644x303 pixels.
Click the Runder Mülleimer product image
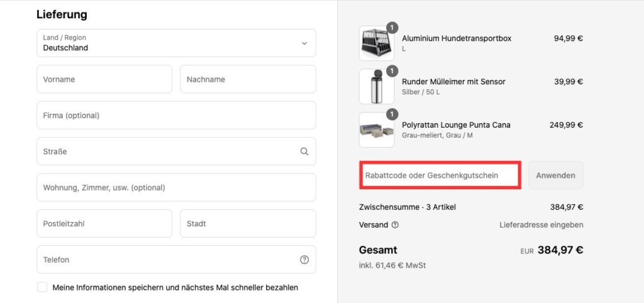377,86
